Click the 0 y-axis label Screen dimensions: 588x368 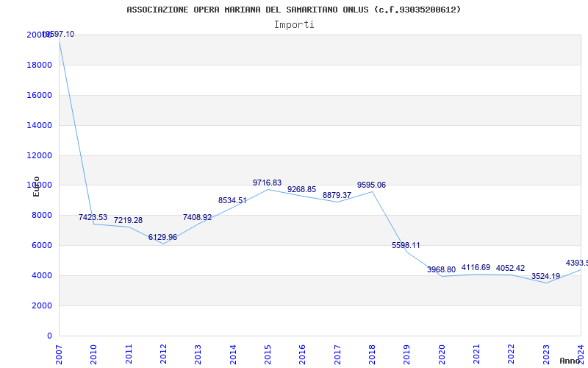49,336
